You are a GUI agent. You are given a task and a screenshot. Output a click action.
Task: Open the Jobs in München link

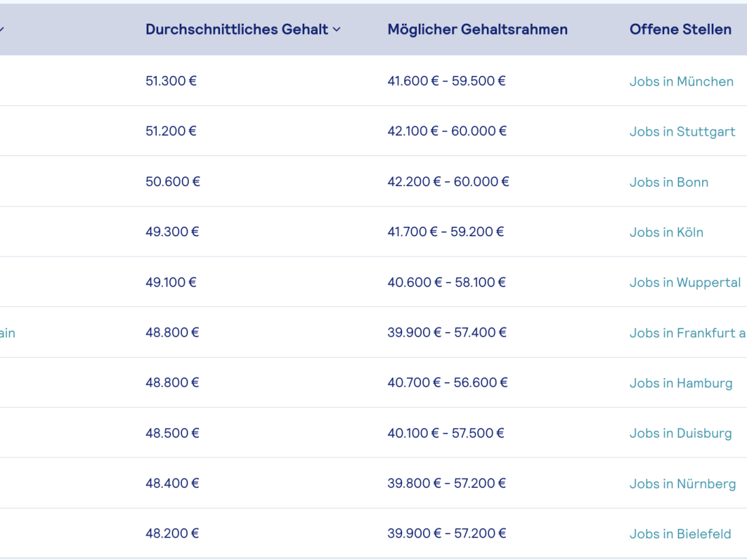[681, 81]
